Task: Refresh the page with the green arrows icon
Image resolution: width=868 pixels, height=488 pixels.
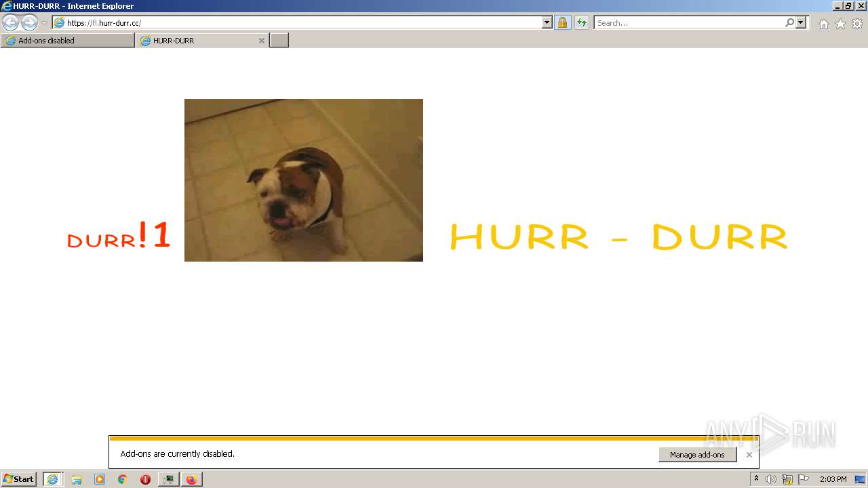Action: (581, 22)
